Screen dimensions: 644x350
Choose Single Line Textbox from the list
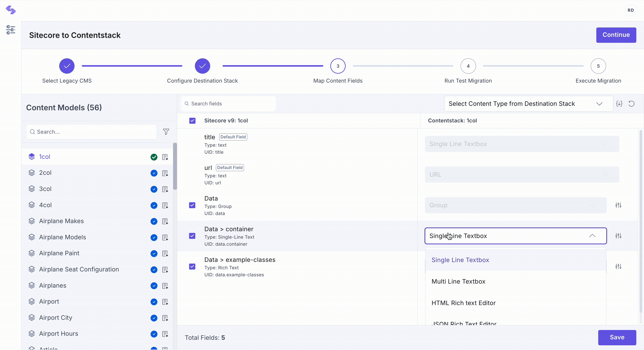pyautogui.click(x=516, y=260)
